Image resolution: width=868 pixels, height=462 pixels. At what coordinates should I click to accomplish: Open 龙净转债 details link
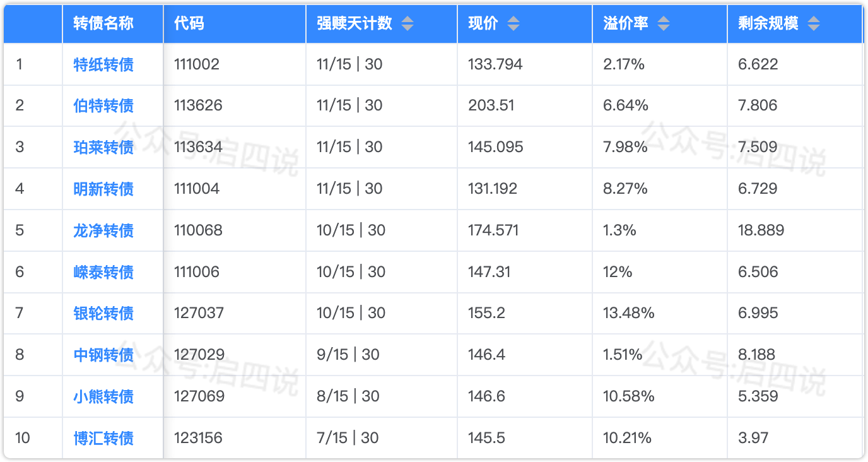coord(103,230)
